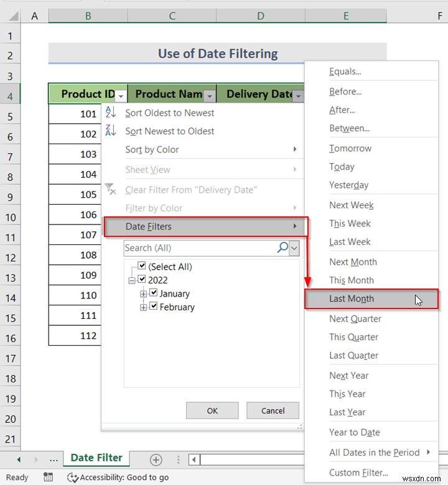Click the select-all corner triangle
Image resolution: width=448 pixels, height=485 pixels.
(14, 16)
